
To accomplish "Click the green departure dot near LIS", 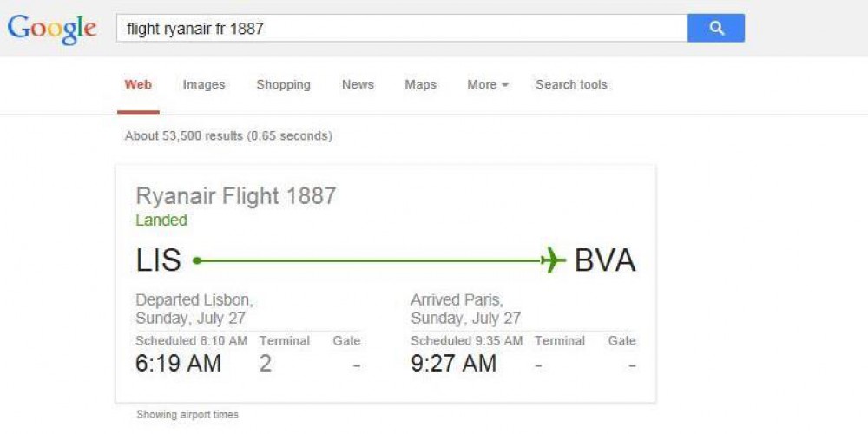I will (x=196, y=260).
